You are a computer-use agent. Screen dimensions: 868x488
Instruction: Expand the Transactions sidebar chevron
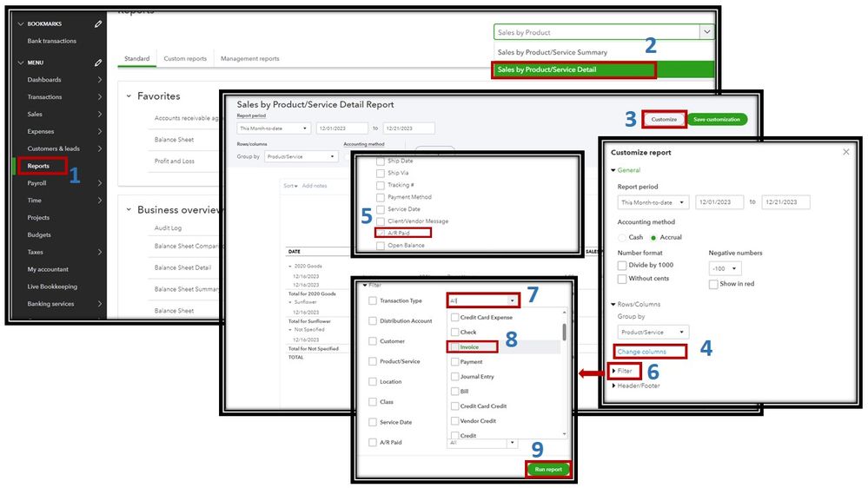(100, 97)
